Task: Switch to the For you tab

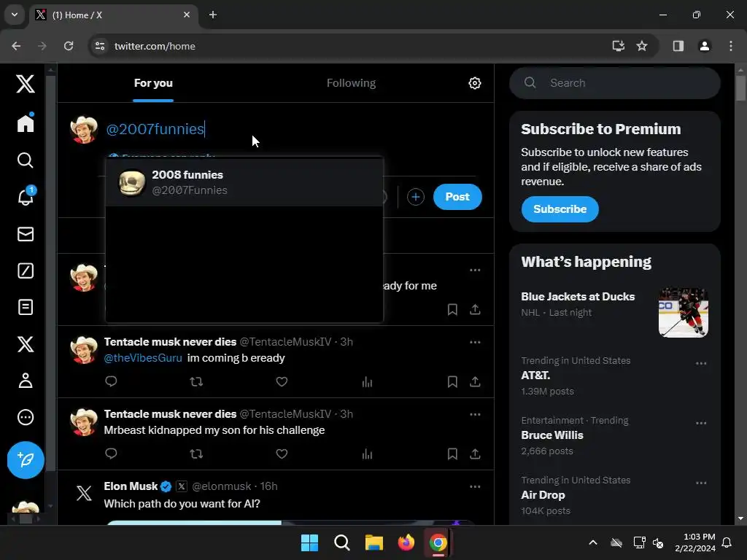Action: (x=153, y=83)
